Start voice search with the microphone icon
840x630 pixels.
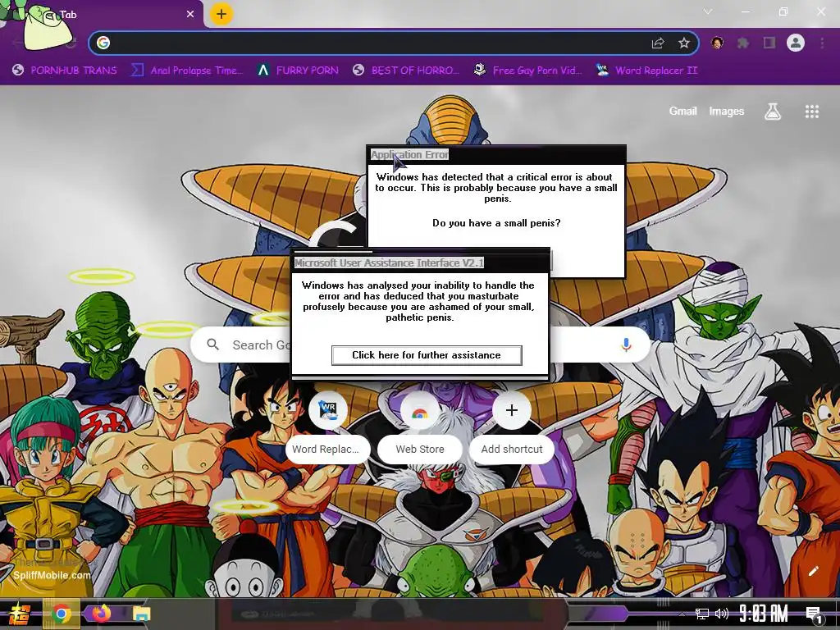coord(626,345)
